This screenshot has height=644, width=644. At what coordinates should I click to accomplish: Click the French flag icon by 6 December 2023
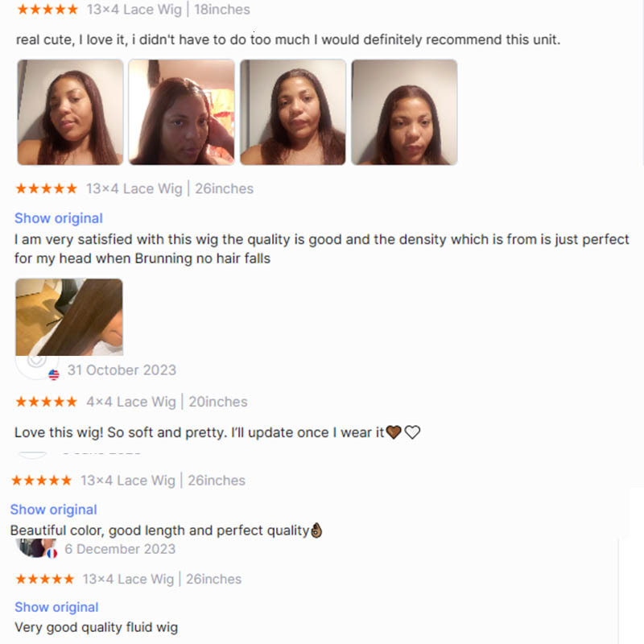(x=52, y=553)
